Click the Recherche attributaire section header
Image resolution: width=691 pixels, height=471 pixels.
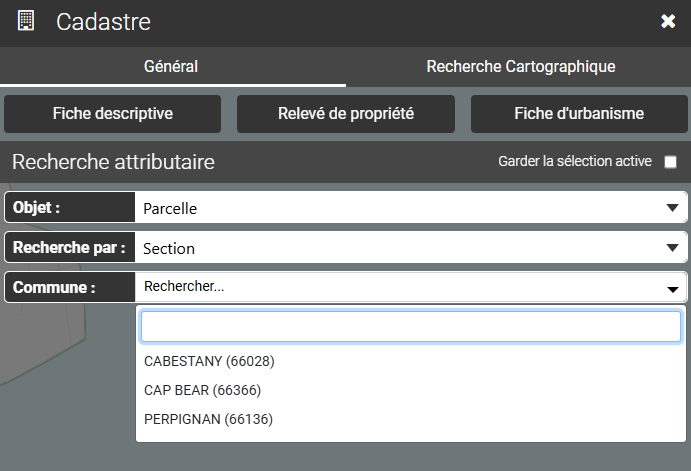[113, 162]
